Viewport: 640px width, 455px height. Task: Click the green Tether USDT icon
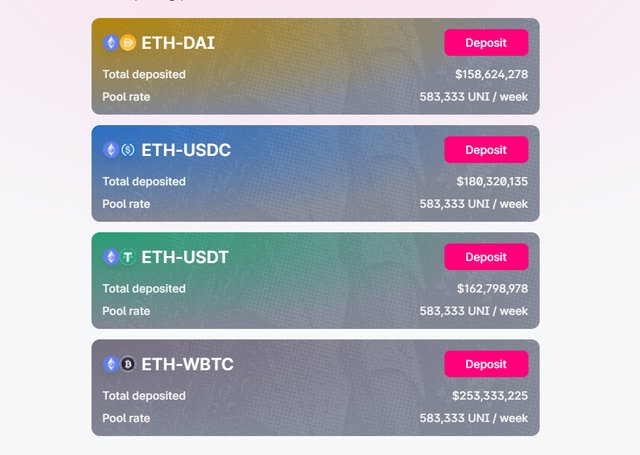tap(128, 257)
